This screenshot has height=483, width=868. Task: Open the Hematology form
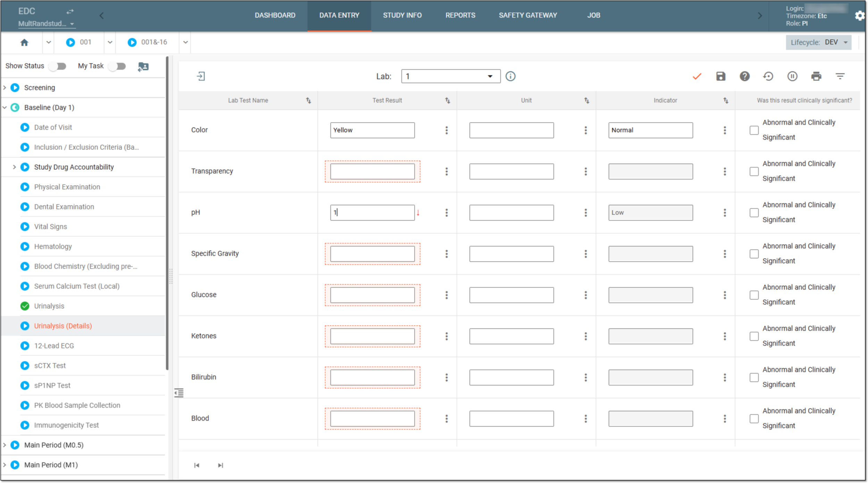tap(53, 247)
